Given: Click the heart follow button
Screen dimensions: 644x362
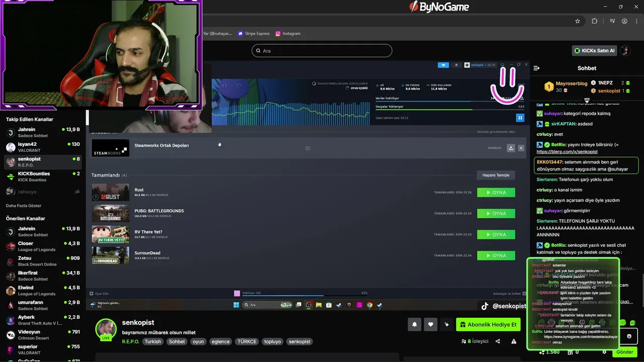Looking at the screenshot, I should tap(430, 325).
